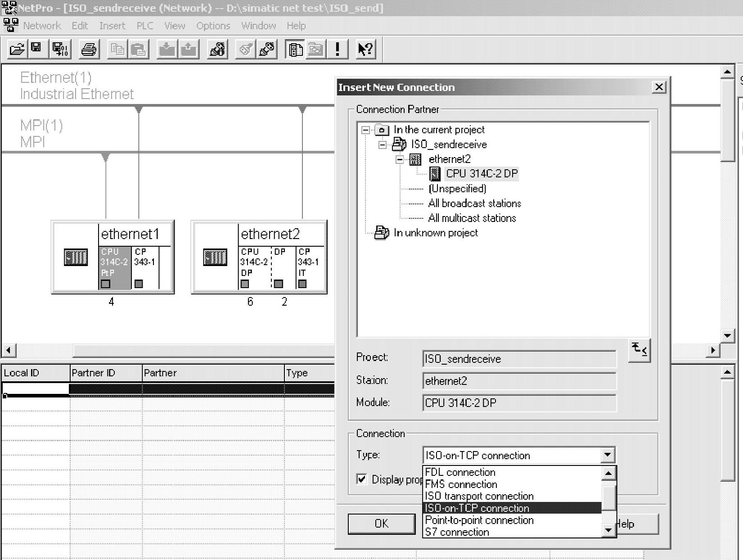743x560 pixels.
Task: Select All broadcast stations in the tree
Action: pos(474,203)
